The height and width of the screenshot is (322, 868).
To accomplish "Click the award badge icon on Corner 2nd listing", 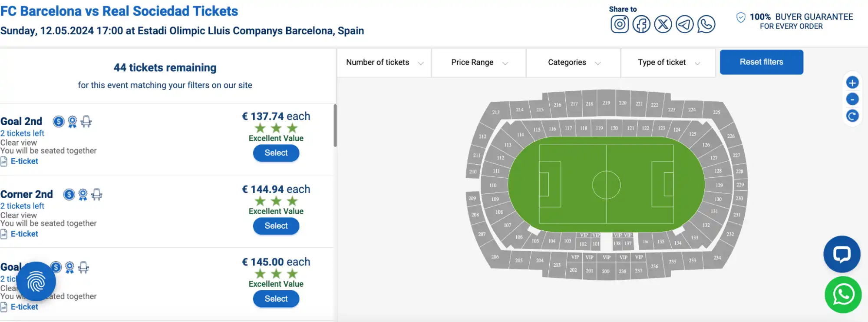I will 83,195.
